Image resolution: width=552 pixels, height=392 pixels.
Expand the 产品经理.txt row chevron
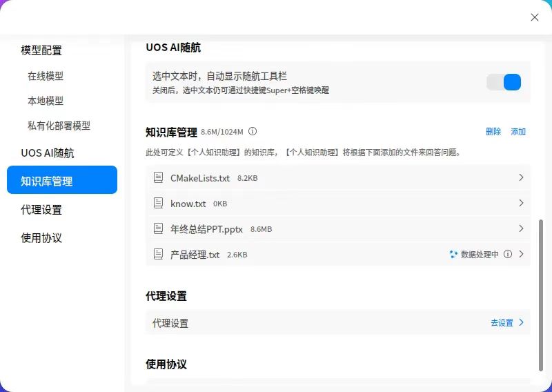[522, 254]
